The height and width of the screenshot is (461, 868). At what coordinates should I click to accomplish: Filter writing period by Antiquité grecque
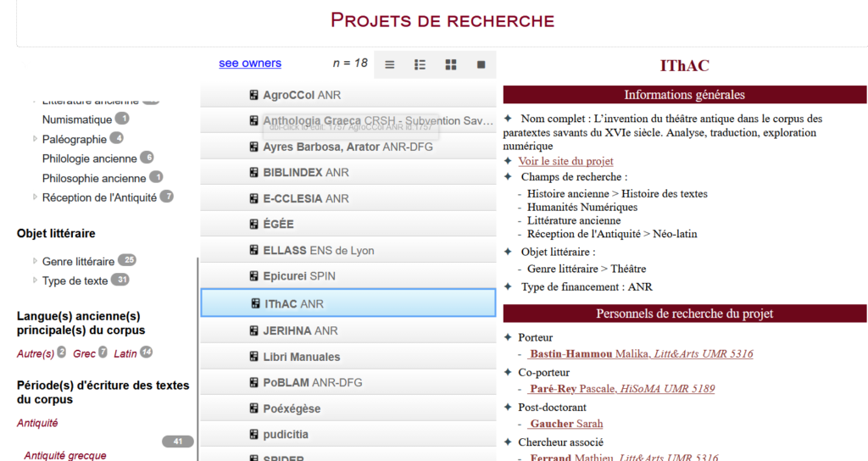[x=64, y=455]
